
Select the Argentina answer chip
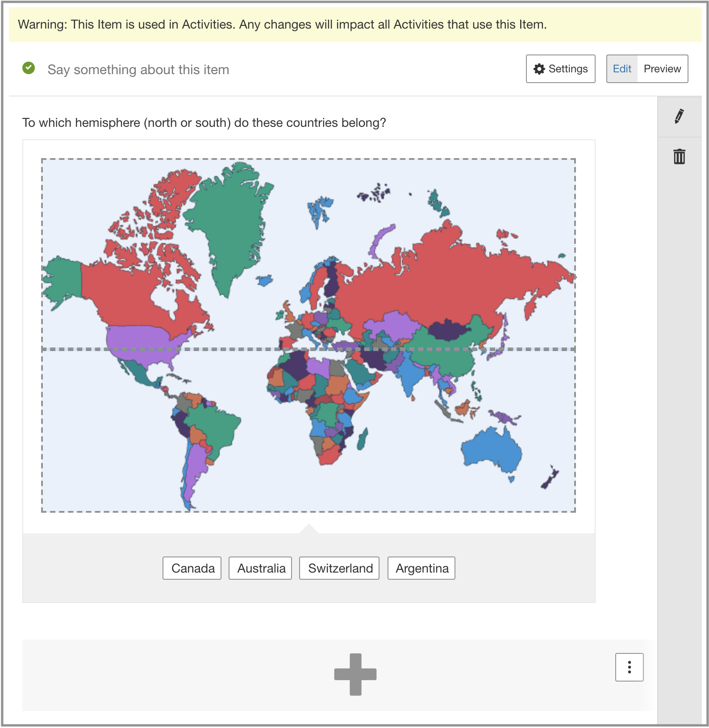coord(421,568)
